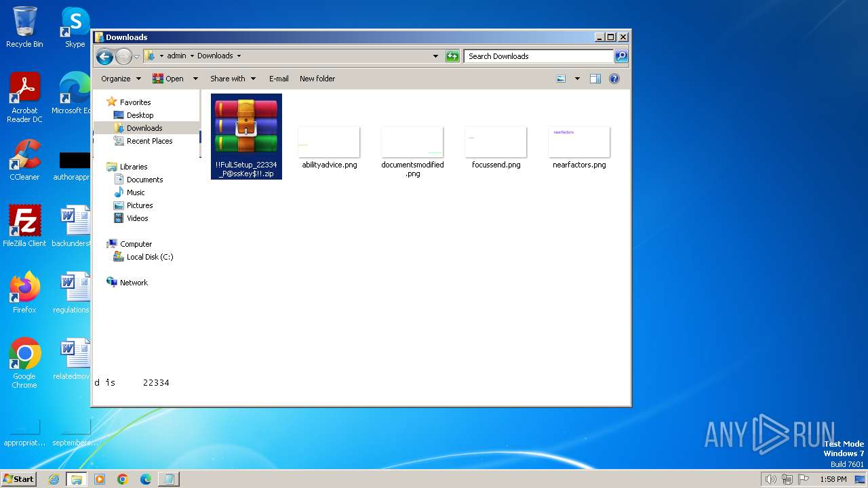Select regulations Word document on desktop
This screenshot has width=868, height=488.
[71, 293]
